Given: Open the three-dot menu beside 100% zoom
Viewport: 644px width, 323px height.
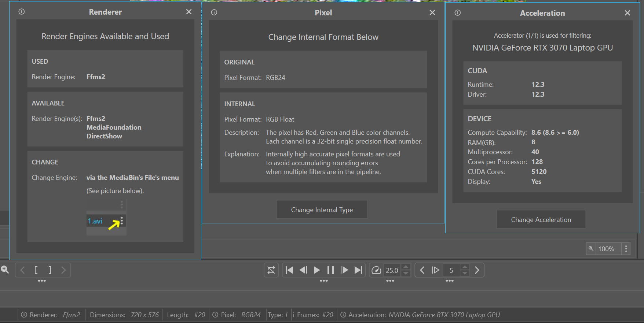Looking at the screenshot, I should [626, 249].
